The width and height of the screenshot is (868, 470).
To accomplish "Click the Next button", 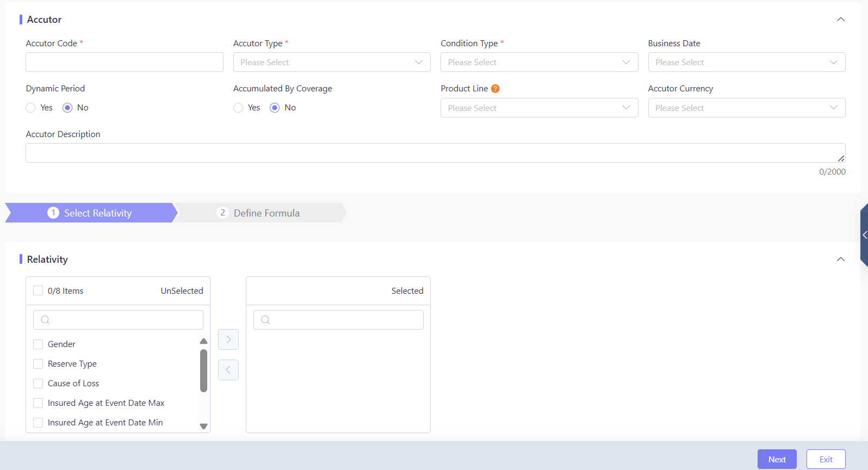I will click(x=777, y=459).
